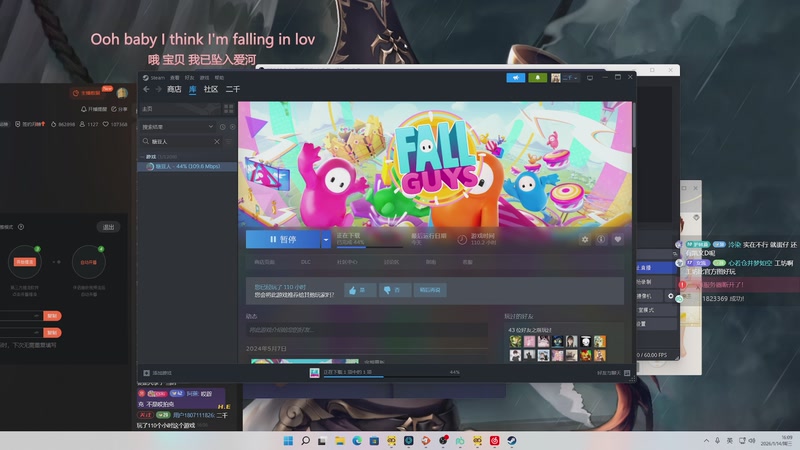Open Fall Guys 讨论区 link
Screen dimensions: 800x450
[391, 262]
